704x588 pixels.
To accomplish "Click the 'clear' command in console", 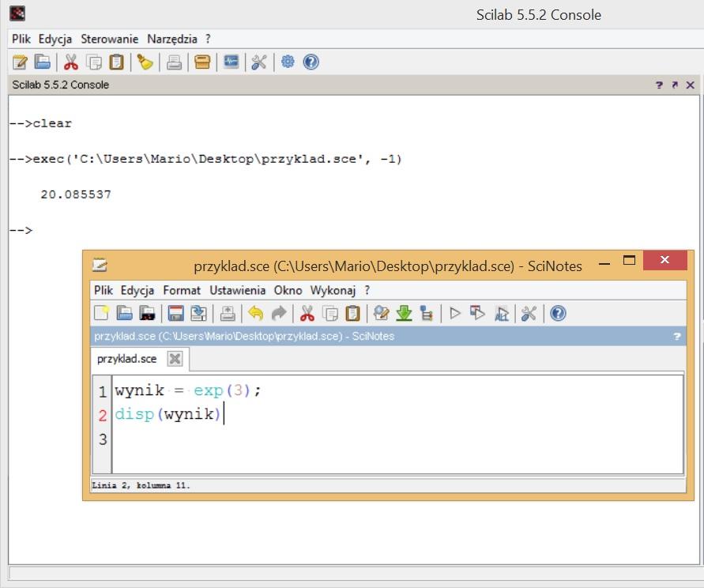I will click(52, 123).
